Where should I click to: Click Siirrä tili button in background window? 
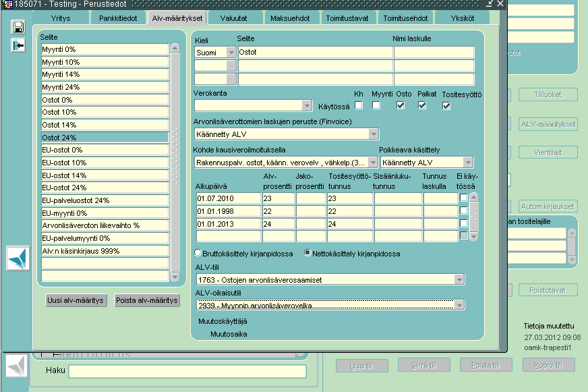point(424,366)
